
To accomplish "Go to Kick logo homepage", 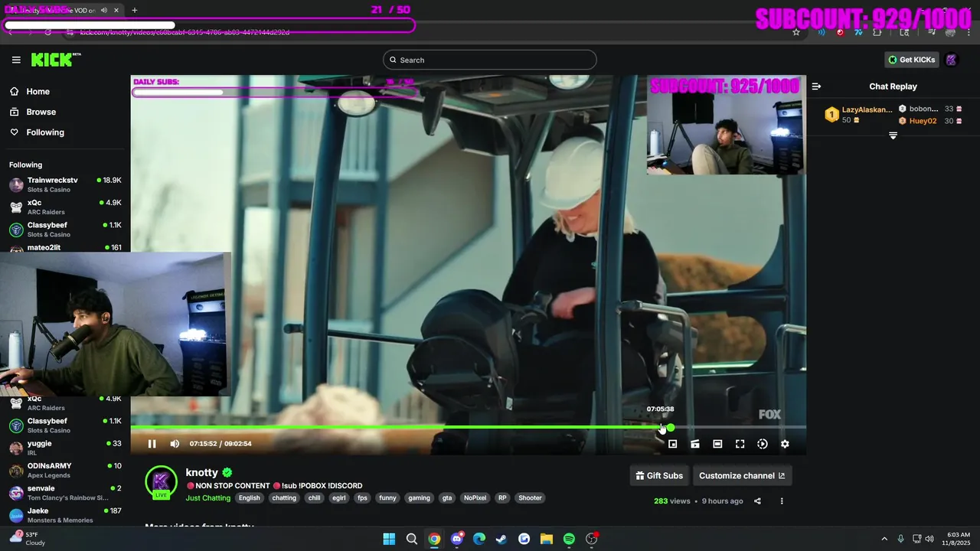I will pyautogui.click(x=55, y=60).
